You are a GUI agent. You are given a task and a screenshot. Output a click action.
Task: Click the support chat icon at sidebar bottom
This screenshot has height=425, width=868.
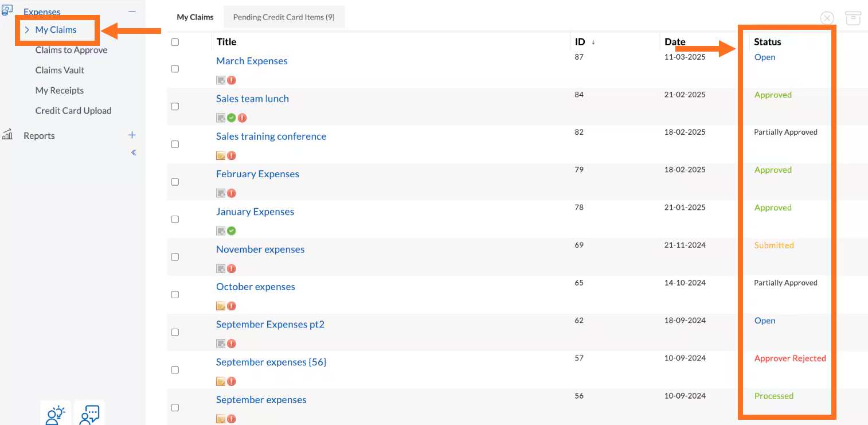coord(89,414)
